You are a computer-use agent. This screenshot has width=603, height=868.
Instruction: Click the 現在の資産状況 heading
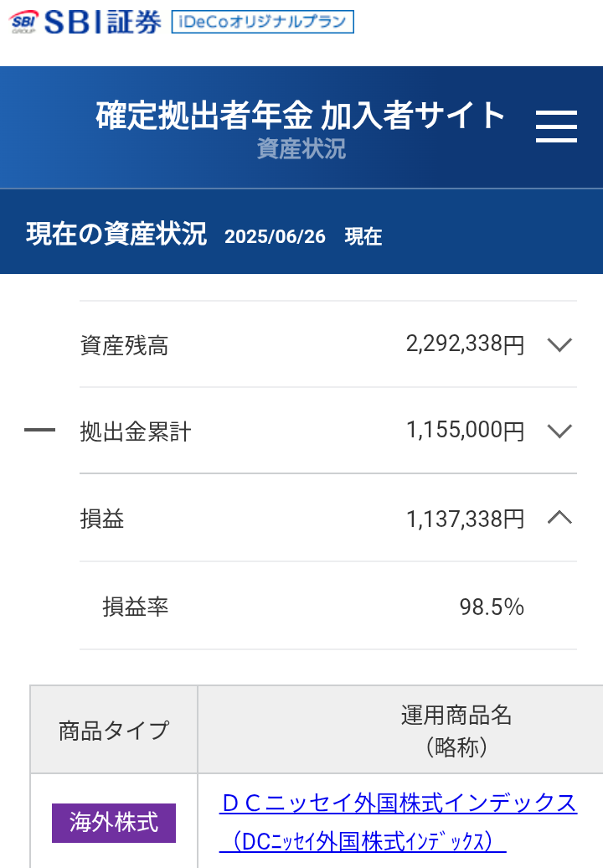[116, 235]
